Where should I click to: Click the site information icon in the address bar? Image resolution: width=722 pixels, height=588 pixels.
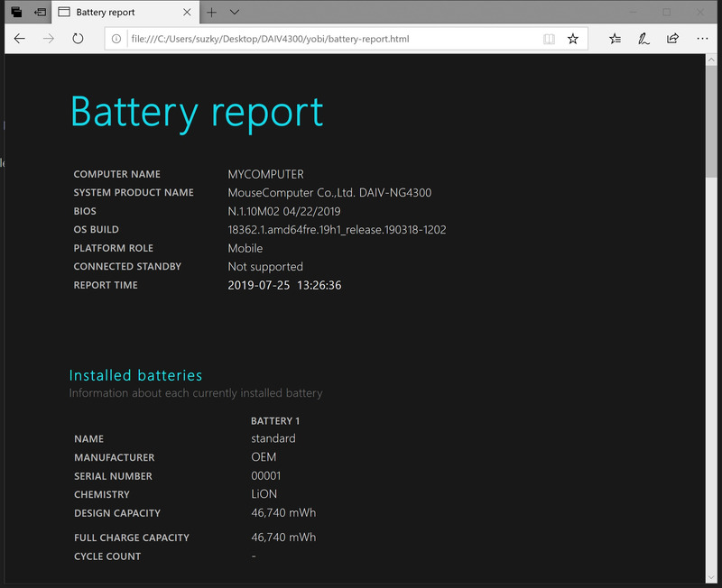click(x=116, y=39)
